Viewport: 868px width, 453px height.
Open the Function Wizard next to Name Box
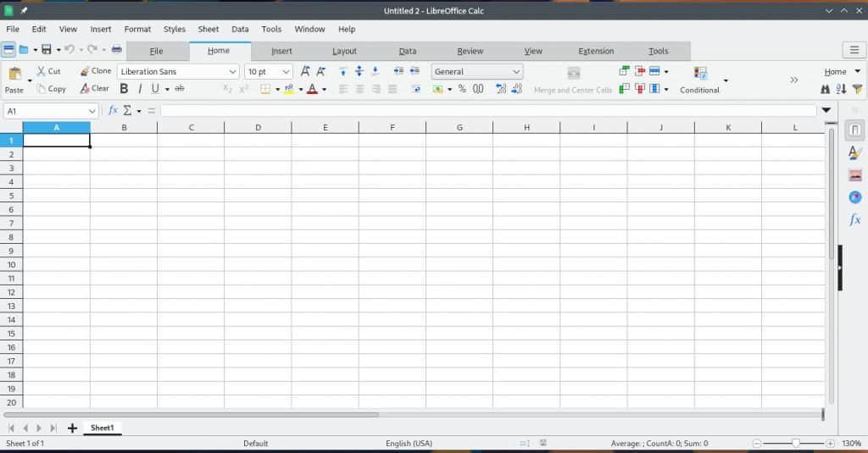click(113, 111)
